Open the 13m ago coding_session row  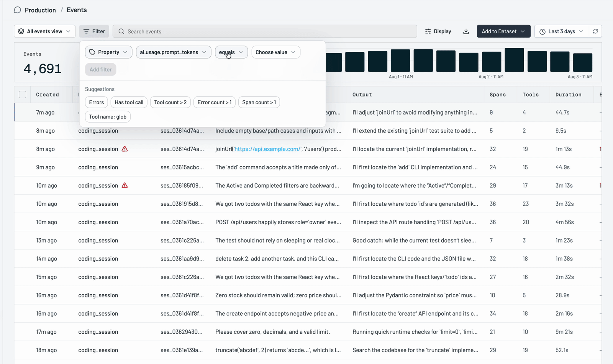pyautogui.click(x=308, y=240)
